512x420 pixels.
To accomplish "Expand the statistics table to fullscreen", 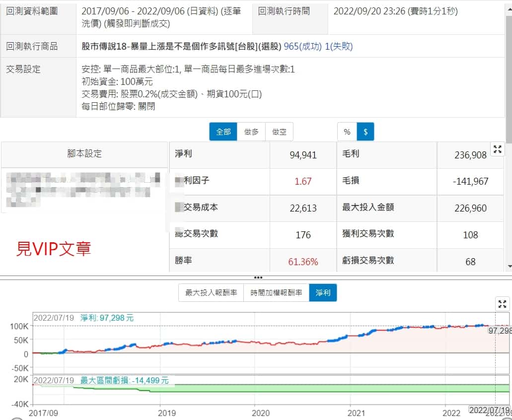I will (498, 149).
